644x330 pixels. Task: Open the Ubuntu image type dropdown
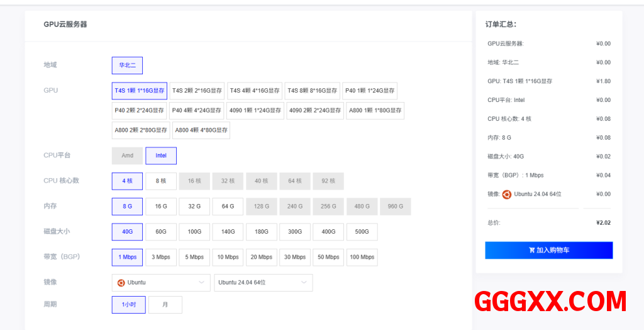tap(161, 283)
